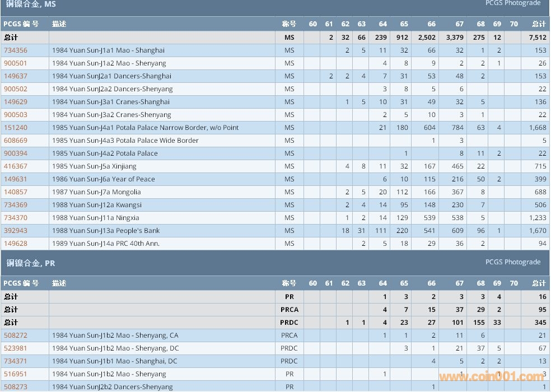Click the 7,512 total in MS summary row
551x392 pixels.
coord(537,38)
